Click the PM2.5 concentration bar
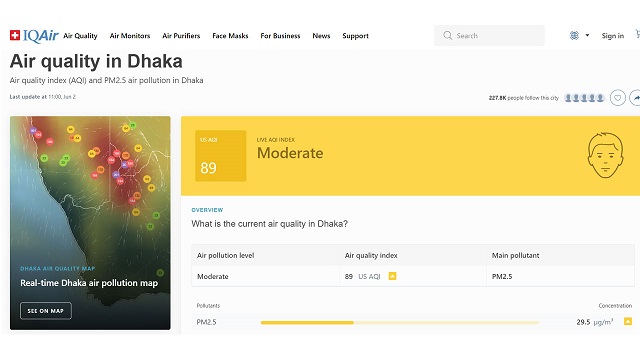640x360 pixels. point(400,322)
